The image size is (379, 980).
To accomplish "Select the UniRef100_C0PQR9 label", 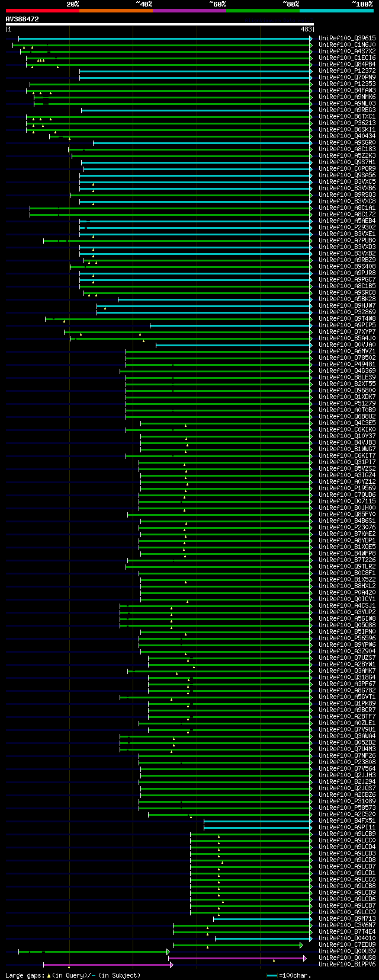I will tap(347, 169).
